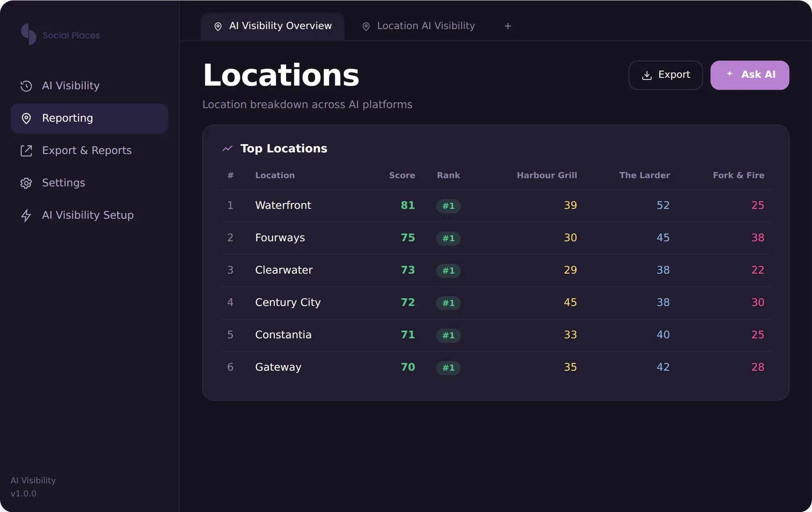Click Clearwater's Harbour Grill value 29

[570, 270]
